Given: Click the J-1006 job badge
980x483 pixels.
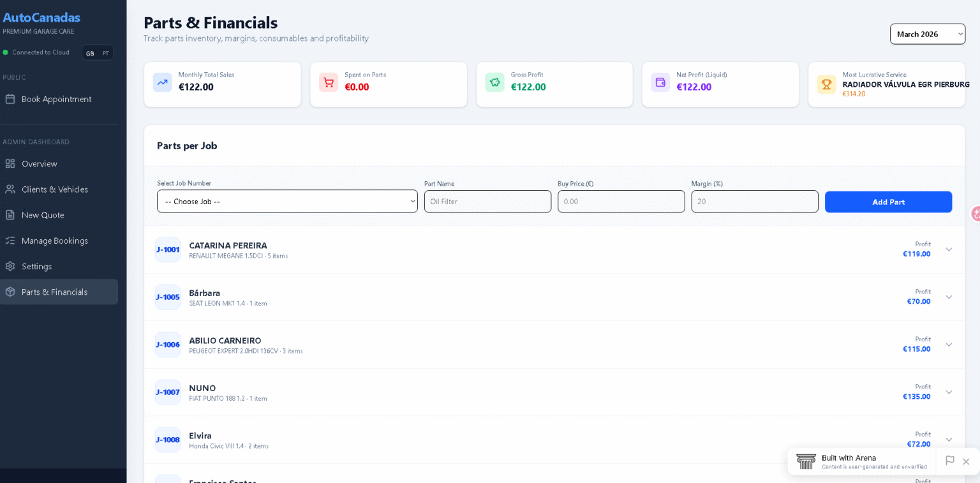Looking at the screenshot, I should (x=168, y=345).
